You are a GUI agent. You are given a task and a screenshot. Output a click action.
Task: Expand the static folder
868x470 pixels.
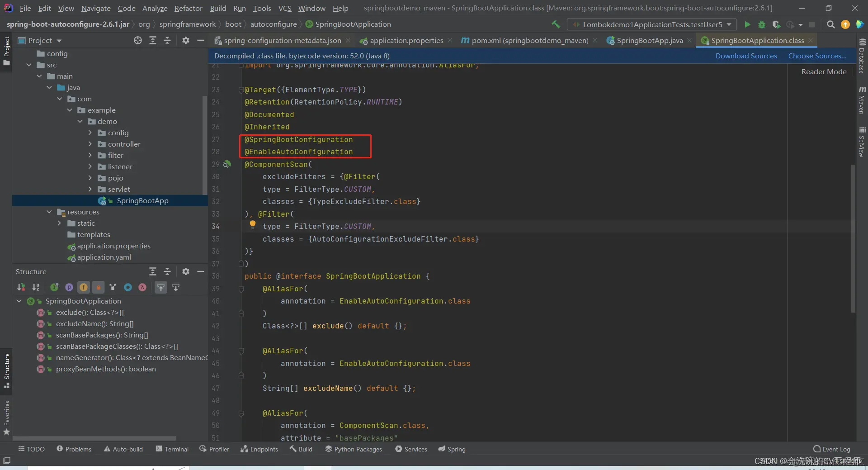click(x=59, y=223)
